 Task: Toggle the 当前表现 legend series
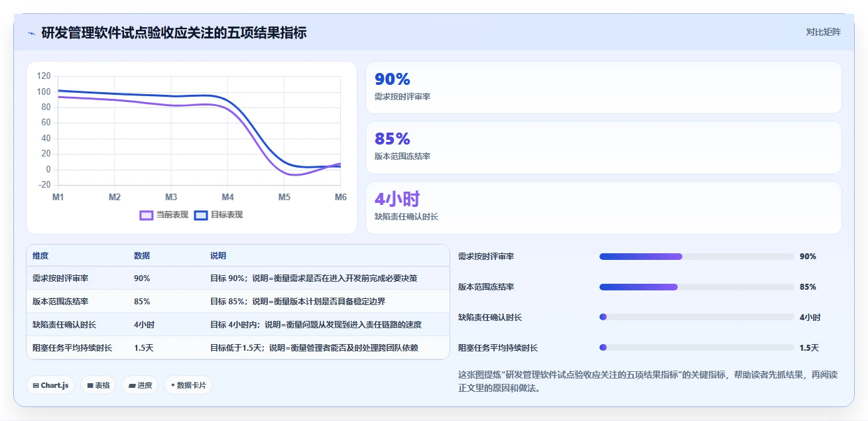pos(164,215)
